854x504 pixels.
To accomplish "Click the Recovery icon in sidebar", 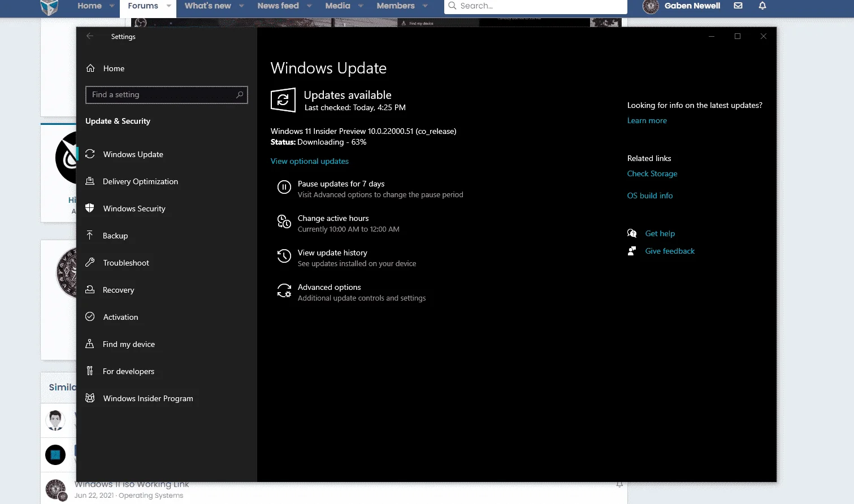I will [x=90, y=289].
